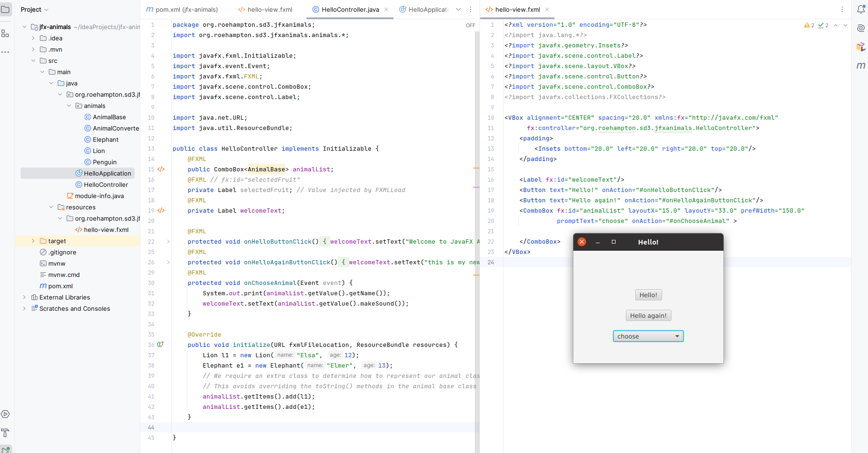Switch to left pane hello-view.fxml tab
The width and height of the screenshot is (868, 453).
pyautogui.click(x=265, y=9)
